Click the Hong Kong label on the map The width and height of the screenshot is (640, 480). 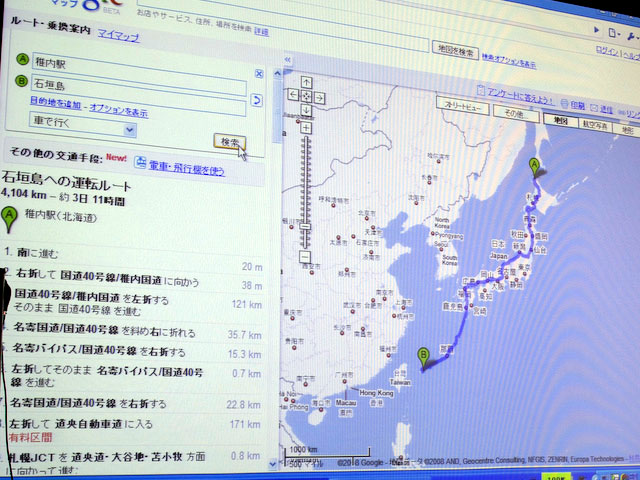tap(376, 393)
